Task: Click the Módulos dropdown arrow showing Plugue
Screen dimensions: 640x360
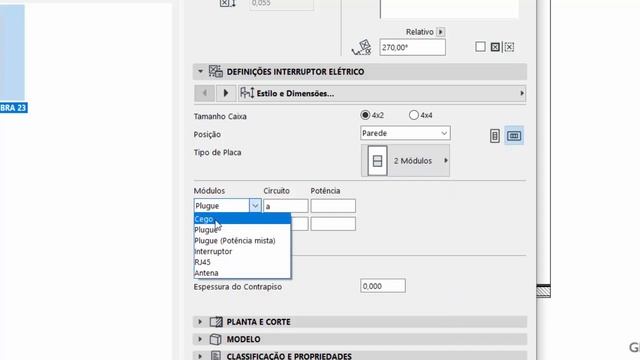Action: (x=255, y=206)
